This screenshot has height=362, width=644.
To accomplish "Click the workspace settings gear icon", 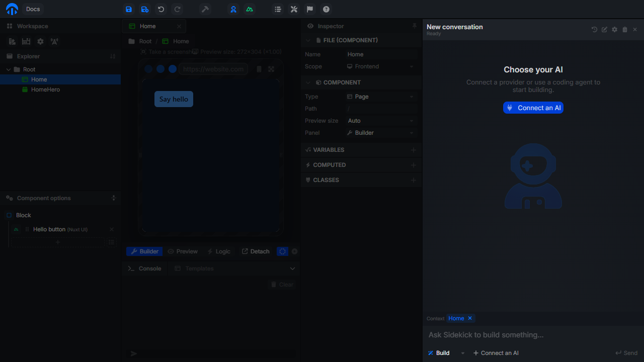I will [40, 42].
